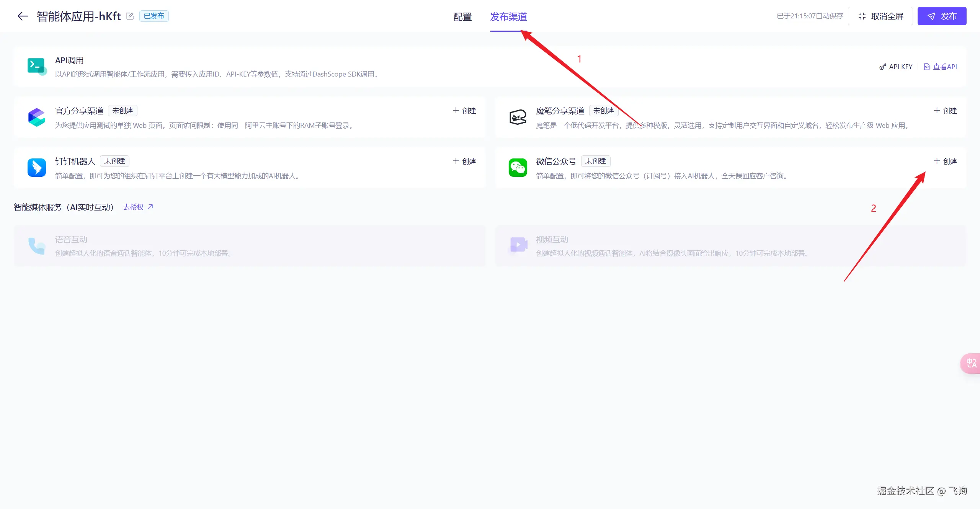Select the 发布渠道 tab
This screenshot has height=509, width=980.
pyautogui.click(x=508, y=17)
